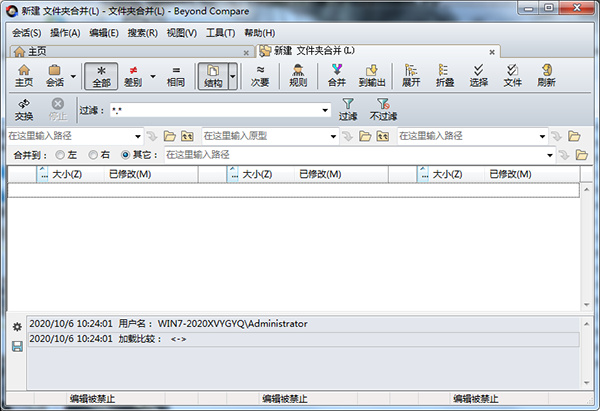Click the 不过滤 remove filter icon
This screenshot has width=600, height=411.
click(383, 109)
